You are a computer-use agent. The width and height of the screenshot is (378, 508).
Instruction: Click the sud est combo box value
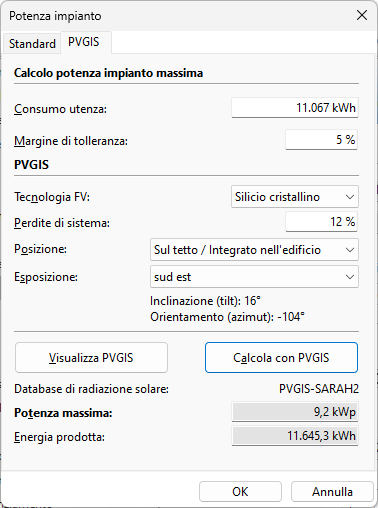172,277
